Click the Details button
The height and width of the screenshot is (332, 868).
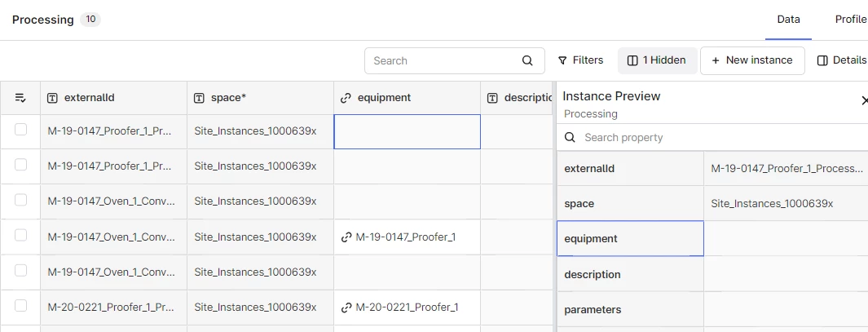tap(842, 60)
